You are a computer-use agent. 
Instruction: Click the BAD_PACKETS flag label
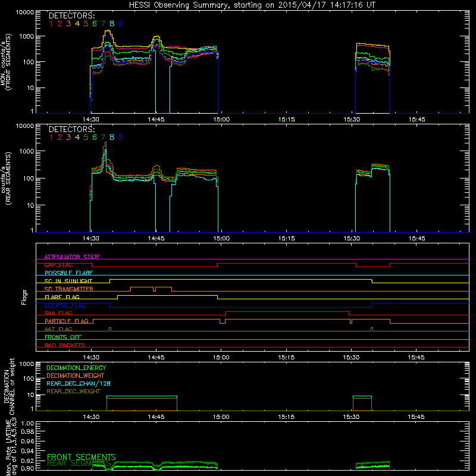pos(65,345)
